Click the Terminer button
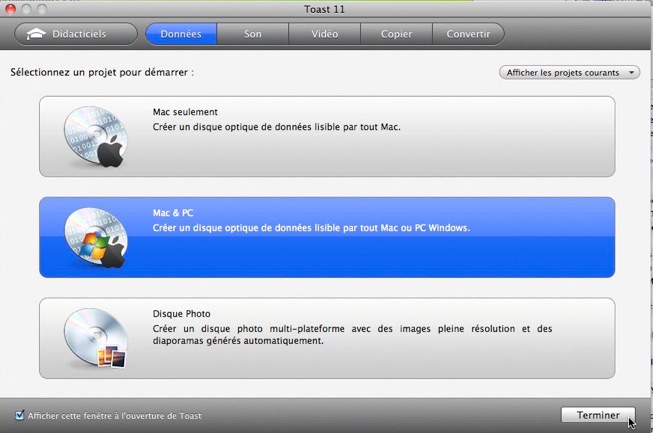Screen dimensions: 653x433 (x=598, y=415)
